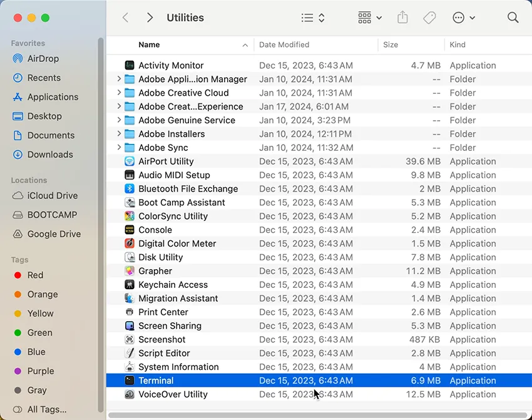Open Applications in the sidebar
Viewport: 532px width, 420px height.
pyautogui.click(x=45, y=96)
